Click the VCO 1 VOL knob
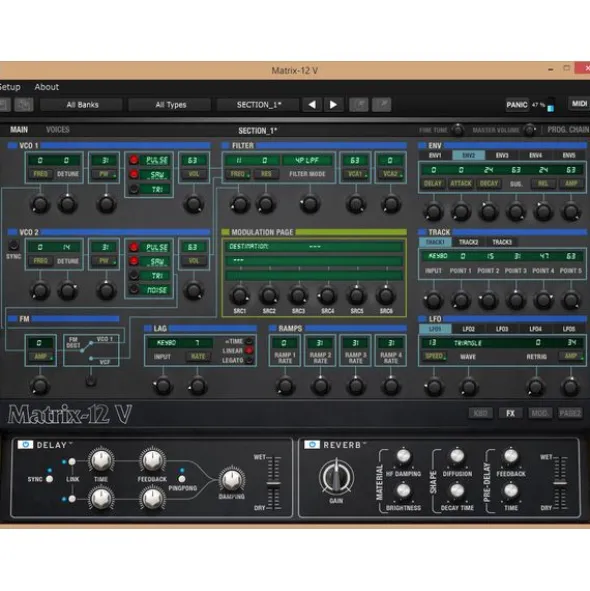The height and width of the screenshot is (591, 590). pos(193,204)
